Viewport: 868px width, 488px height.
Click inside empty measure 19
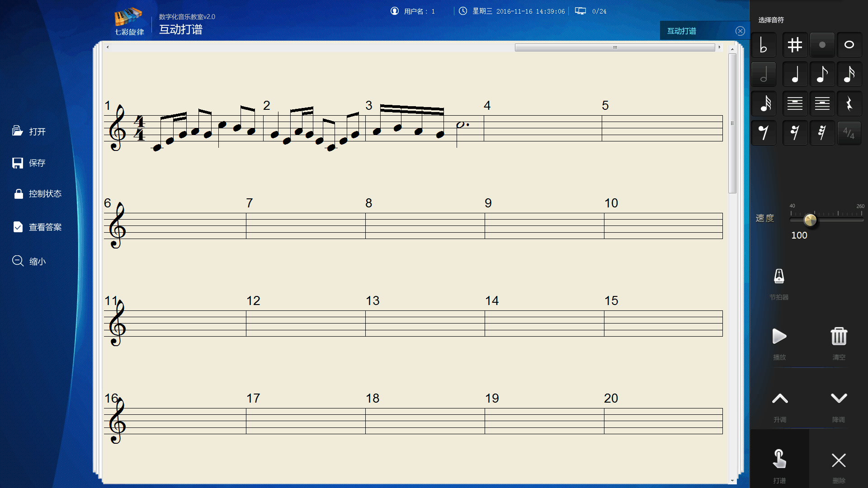click(544, 421)
